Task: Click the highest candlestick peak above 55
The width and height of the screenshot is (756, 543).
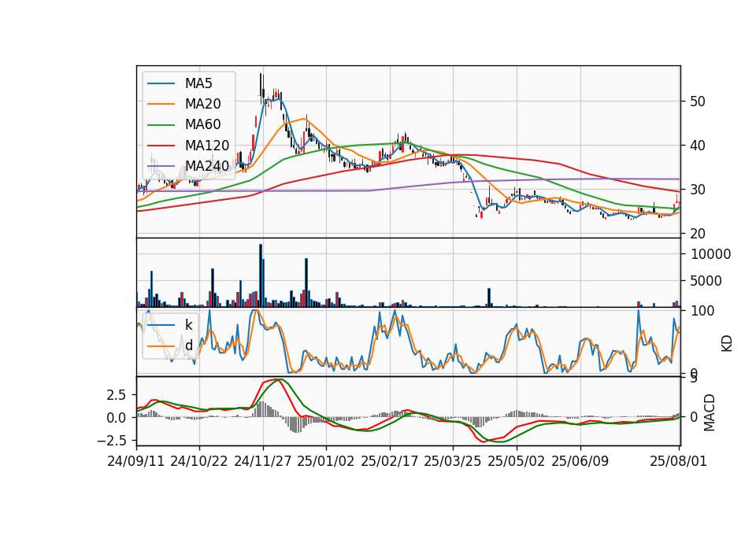Action: click(x=261, y=86)
